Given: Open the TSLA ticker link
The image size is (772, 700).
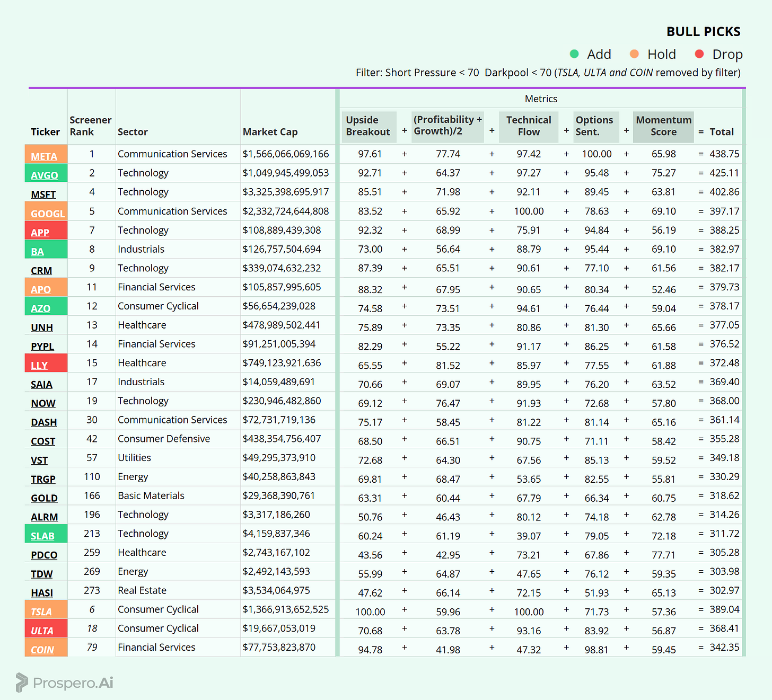Looking at the screenshot, I should [41, 612].
